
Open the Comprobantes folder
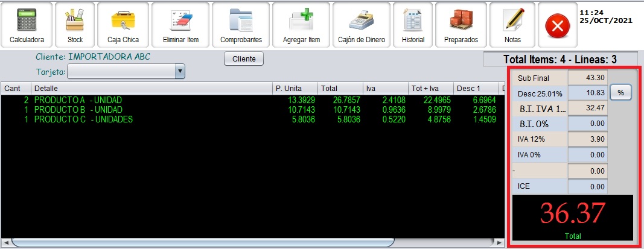(x=241, y=25)
